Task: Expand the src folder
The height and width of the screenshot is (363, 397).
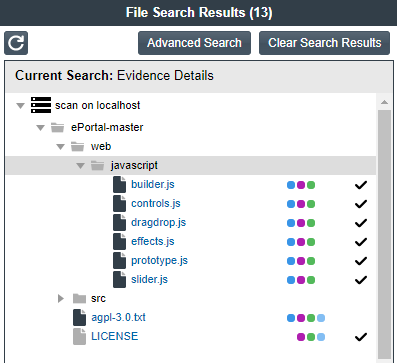Action: point(61,298)
